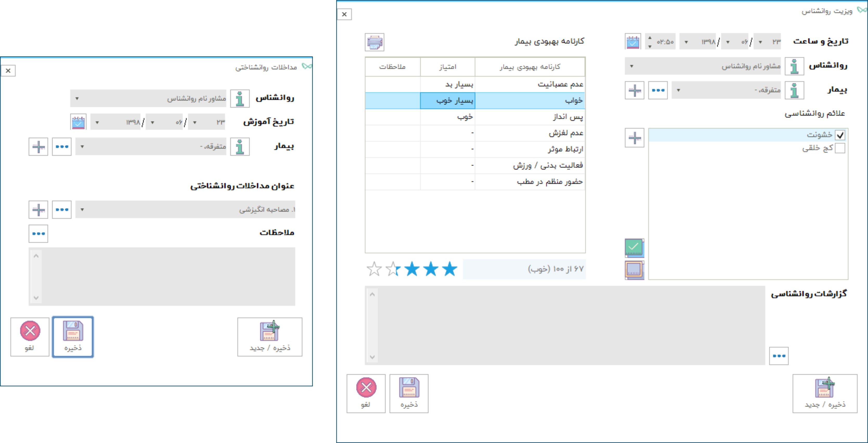Click the empty outlined rating star at the far end

click(x=374, y=269)
